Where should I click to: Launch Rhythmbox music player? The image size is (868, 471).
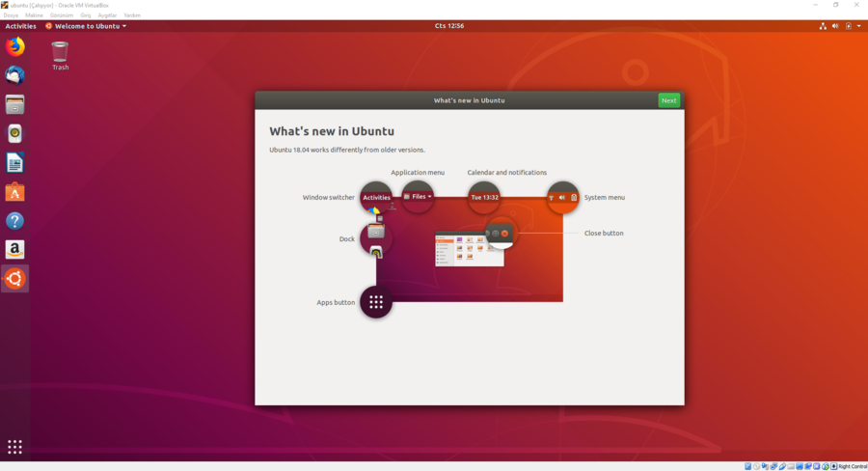[x=14, y=133]
